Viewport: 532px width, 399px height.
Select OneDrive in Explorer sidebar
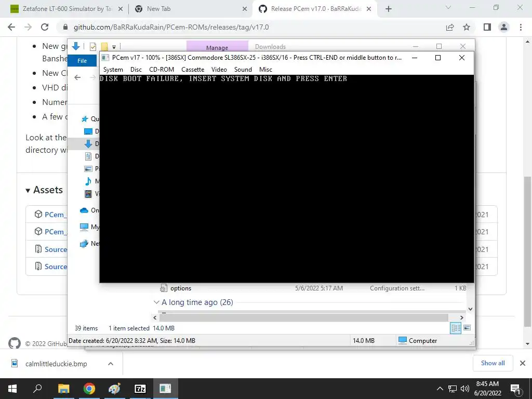click(89, 210)
